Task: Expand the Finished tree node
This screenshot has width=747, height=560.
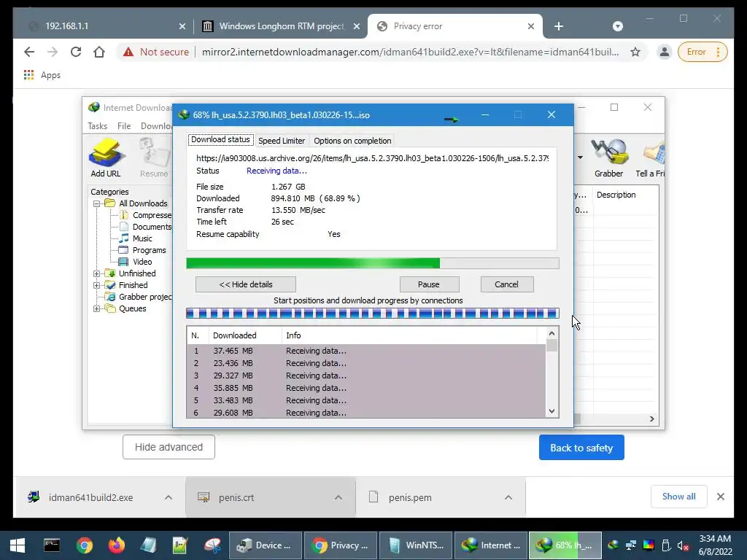Action: coord(97,285)
